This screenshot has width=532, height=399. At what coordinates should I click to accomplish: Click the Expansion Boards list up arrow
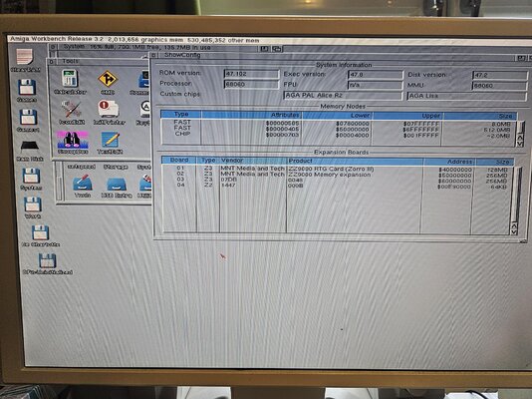[x=514, y=225]
